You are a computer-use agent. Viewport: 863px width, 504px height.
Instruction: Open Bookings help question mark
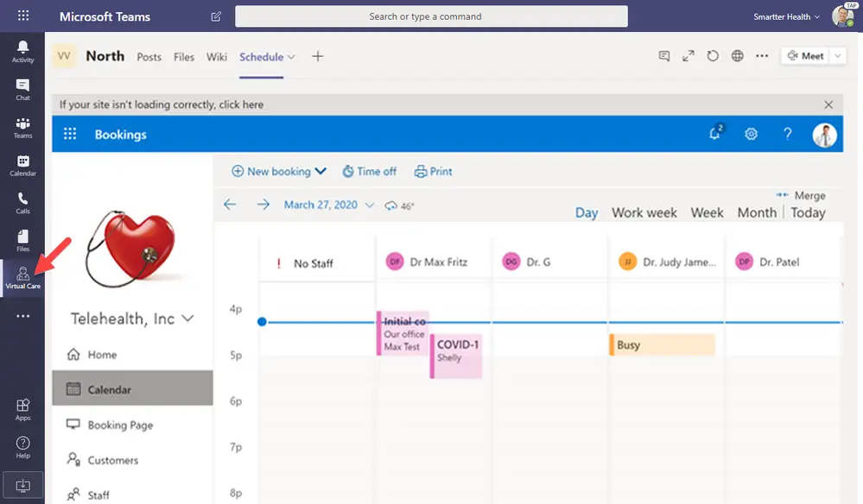click(x=788, y=134)
